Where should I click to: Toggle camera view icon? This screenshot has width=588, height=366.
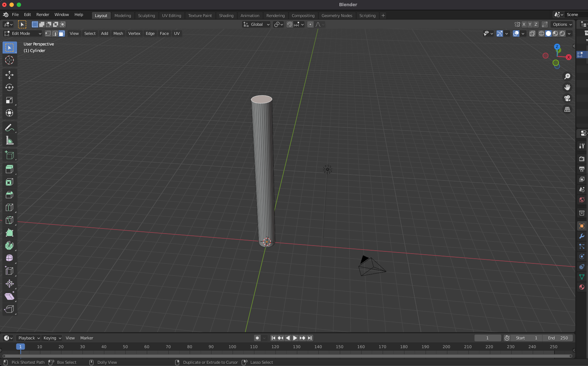click(567, 98)
